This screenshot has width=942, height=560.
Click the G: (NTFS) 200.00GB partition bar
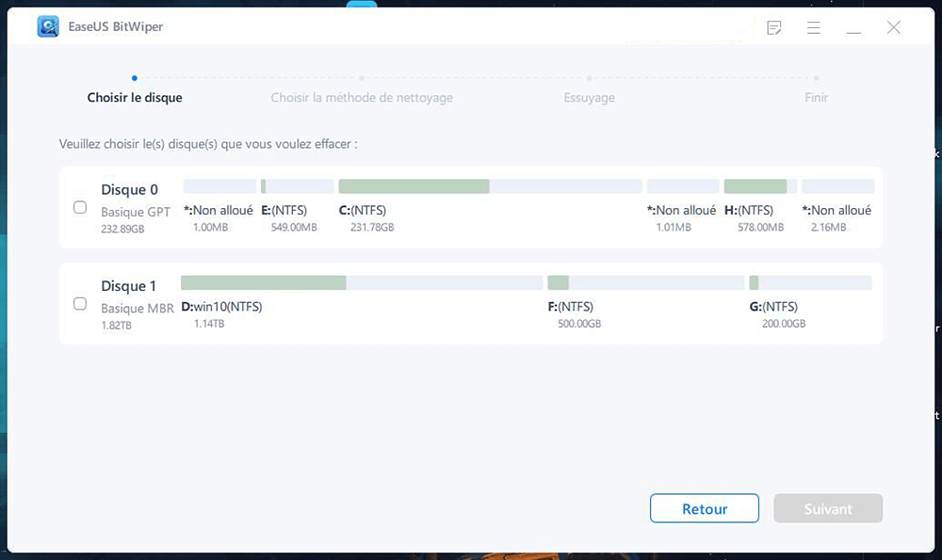click(810, 282)
